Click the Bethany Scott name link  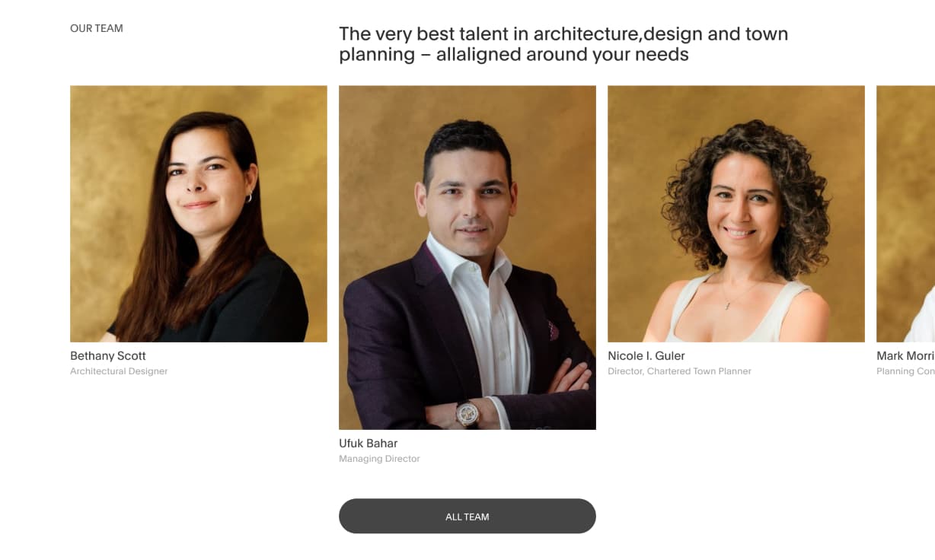click(108, 355)
